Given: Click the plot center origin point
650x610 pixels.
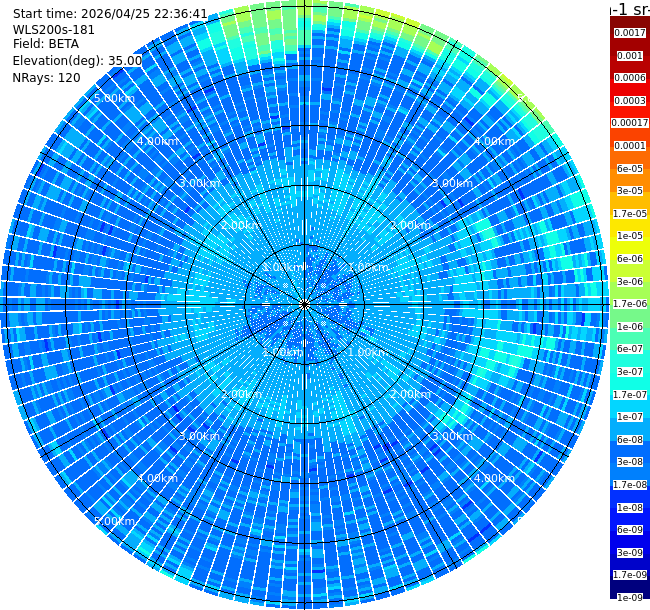Looking at the screenshot, I should click(304, 305).
